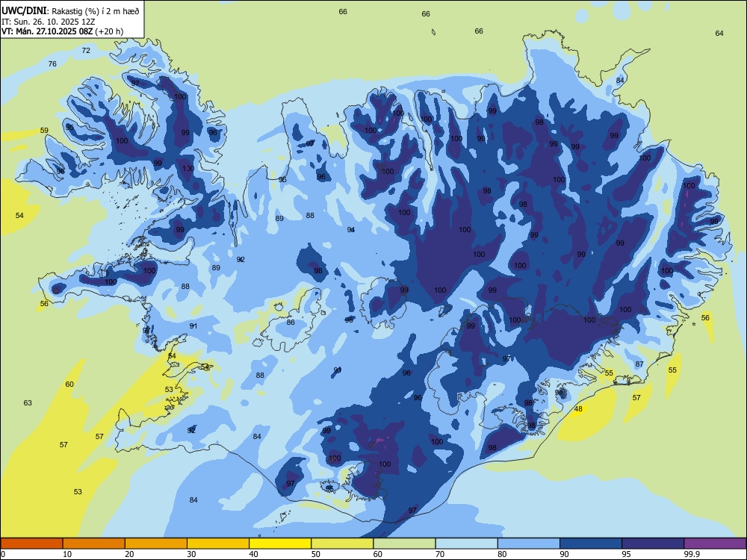
Task: Click the medium blue 80–90 legend swatch
Action: coord(529,544)
